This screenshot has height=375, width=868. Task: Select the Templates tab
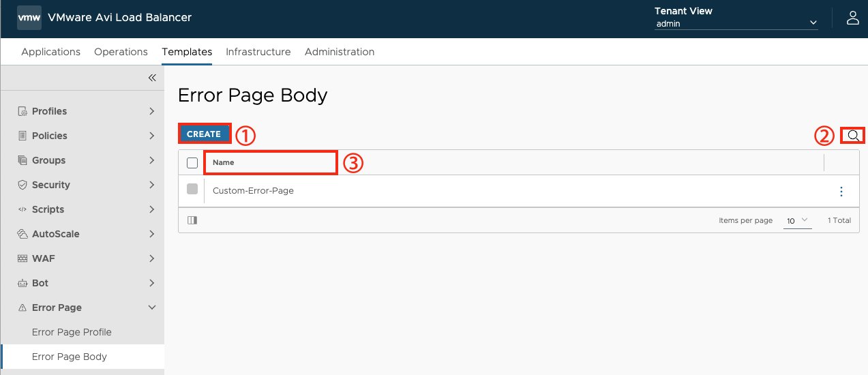click(187, 52)
